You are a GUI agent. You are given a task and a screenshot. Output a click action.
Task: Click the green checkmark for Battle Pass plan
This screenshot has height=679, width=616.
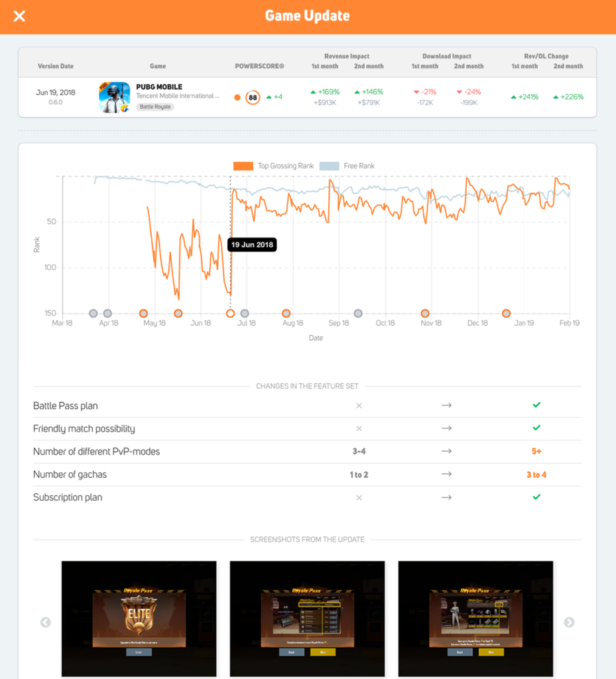pos(536,404)
